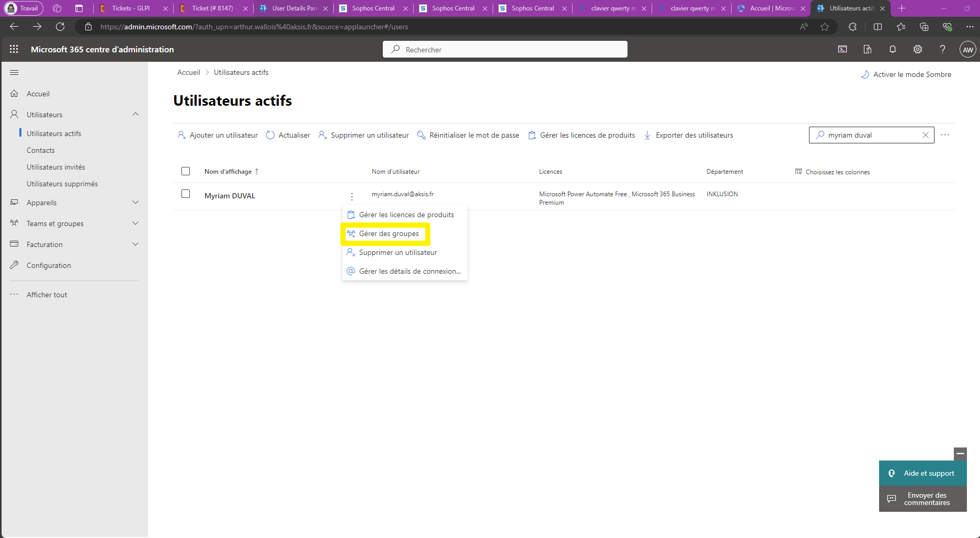980x538 pixels.
Task: Show all nav items with Afficher tout
Action: (x=47, y=295)
